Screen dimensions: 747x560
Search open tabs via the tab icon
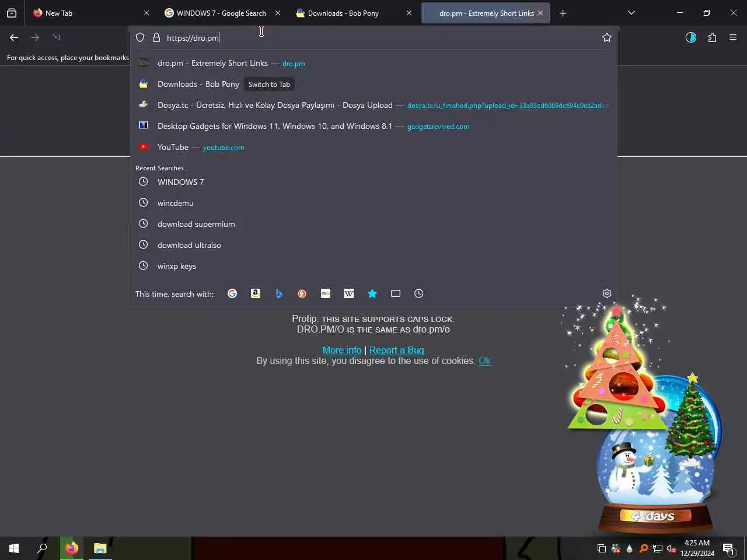(396, 293)
